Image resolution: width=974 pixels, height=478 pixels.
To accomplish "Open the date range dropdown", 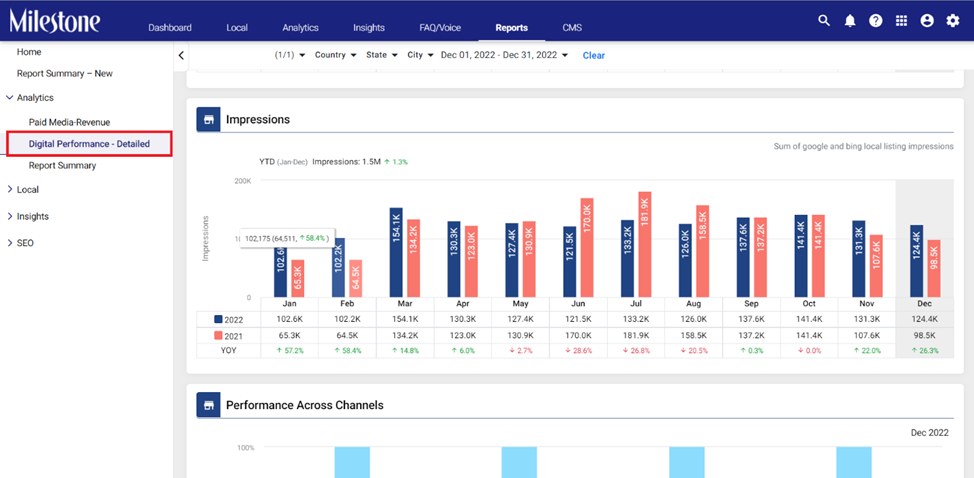I will pyautogui.click(x=504, y=55).
